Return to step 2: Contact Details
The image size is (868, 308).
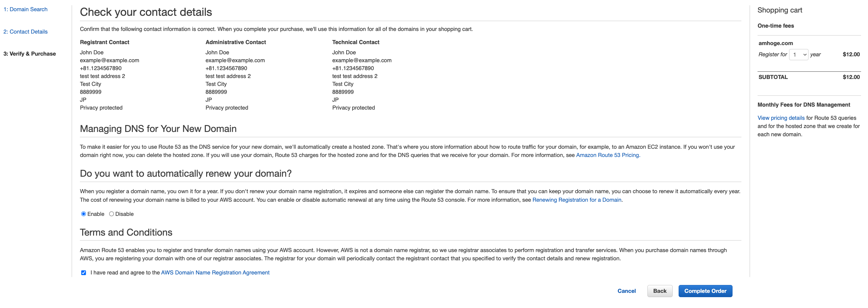coord(25,32)
